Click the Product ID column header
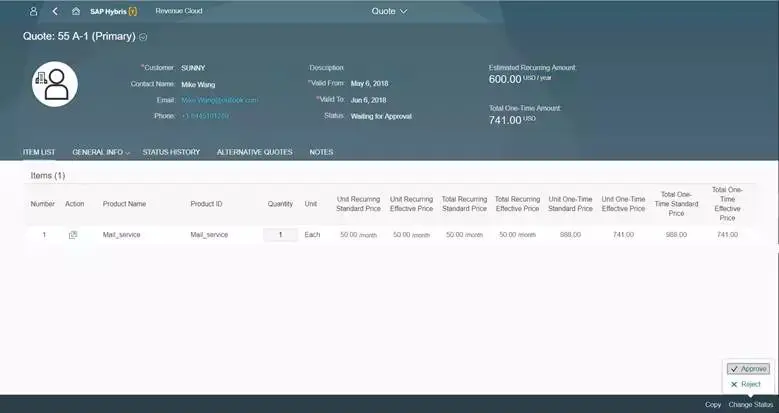Image resolution: width=779 pixels, height=413 pixels. (x=206, y=204)
